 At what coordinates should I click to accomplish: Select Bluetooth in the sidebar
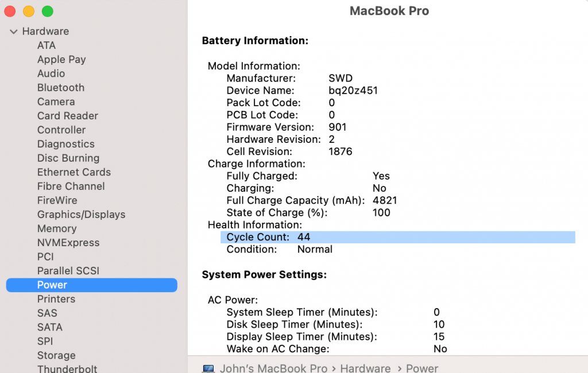[61, 88]
